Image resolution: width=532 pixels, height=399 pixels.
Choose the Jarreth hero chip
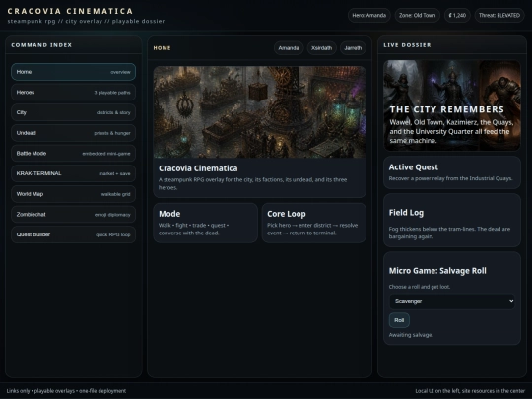(353, 48)
